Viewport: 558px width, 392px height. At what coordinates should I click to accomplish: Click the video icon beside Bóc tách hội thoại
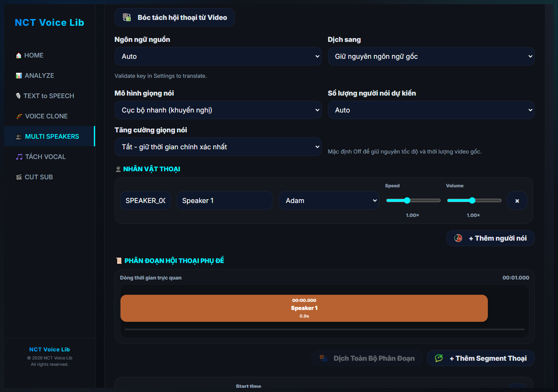click(x=127, y=17)
